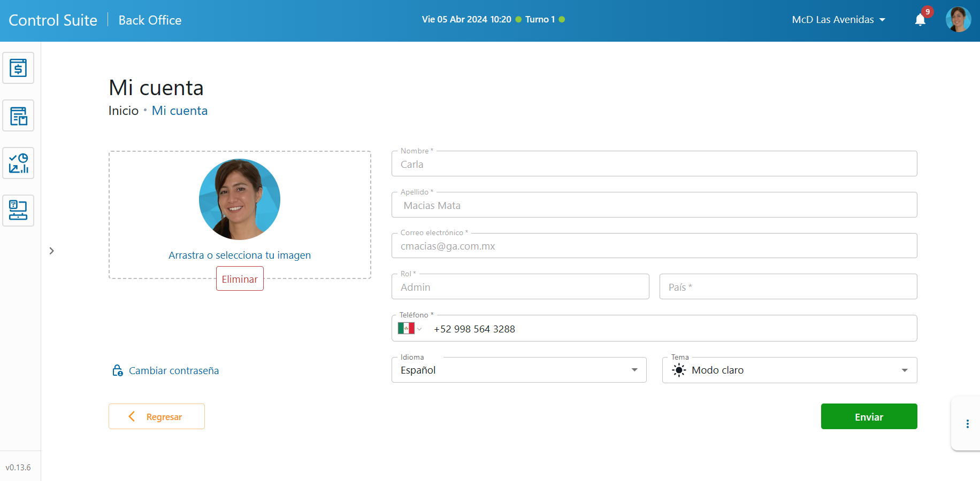Click the Regresar back button
The image size is (980, 481).
pyautogui.click(x=157, y=416)
